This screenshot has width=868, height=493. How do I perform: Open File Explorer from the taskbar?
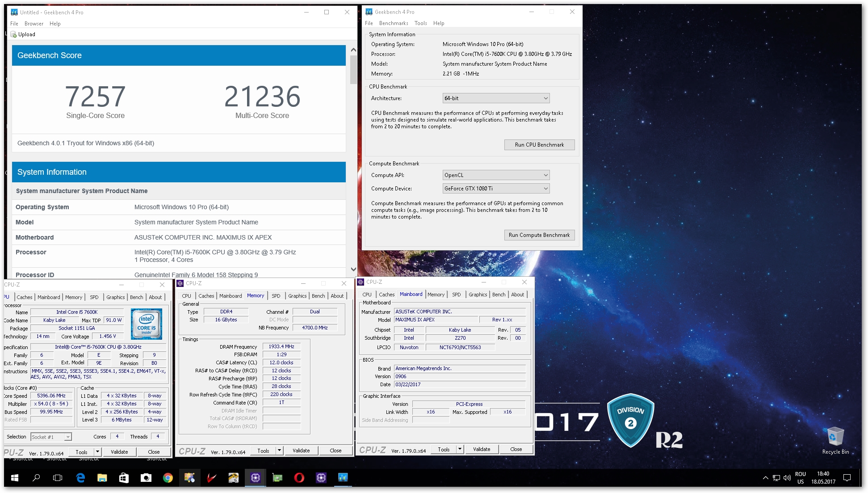(102, 478)
